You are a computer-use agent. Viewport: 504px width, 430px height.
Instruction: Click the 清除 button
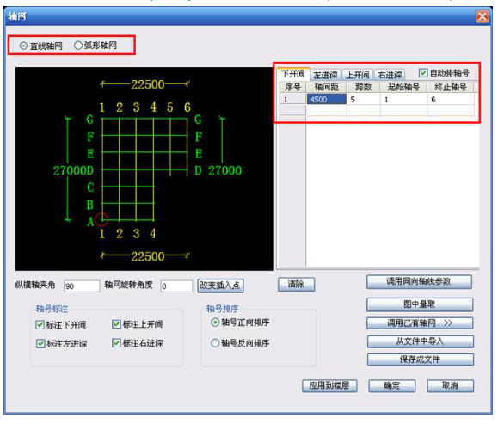pyautogui.click(x=296, y=285)
